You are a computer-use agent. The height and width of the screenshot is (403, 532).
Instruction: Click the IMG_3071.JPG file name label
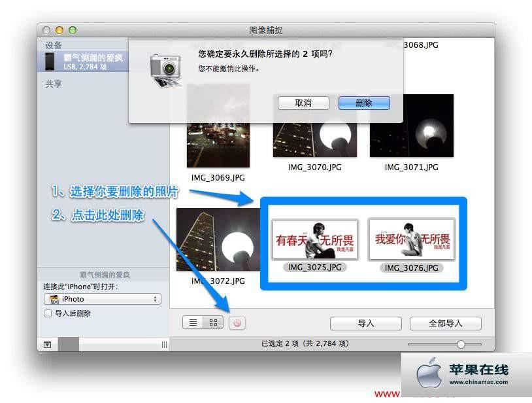[x=412, y=167]
